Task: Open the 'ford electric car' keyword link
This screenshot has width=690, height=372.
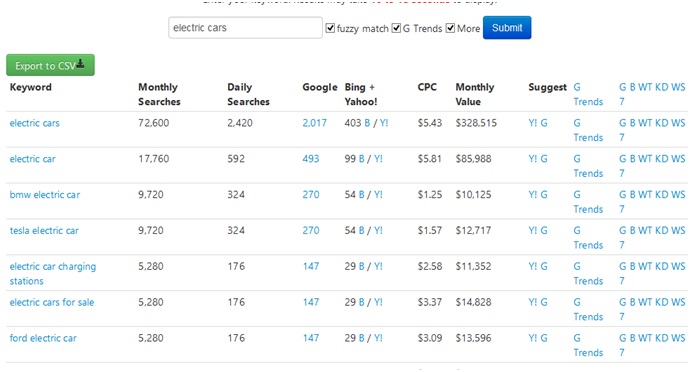Action: click(43, 338)
